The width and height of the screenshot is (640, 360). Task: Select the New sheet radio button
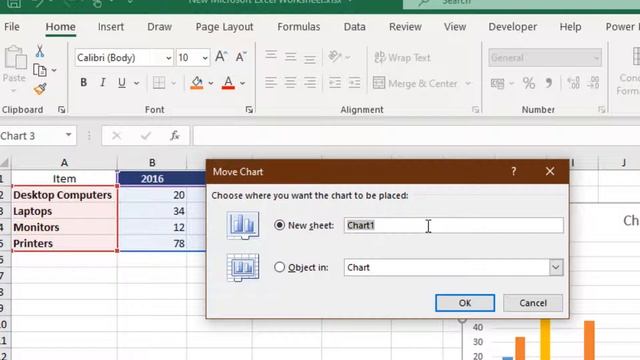click(280, 225)
